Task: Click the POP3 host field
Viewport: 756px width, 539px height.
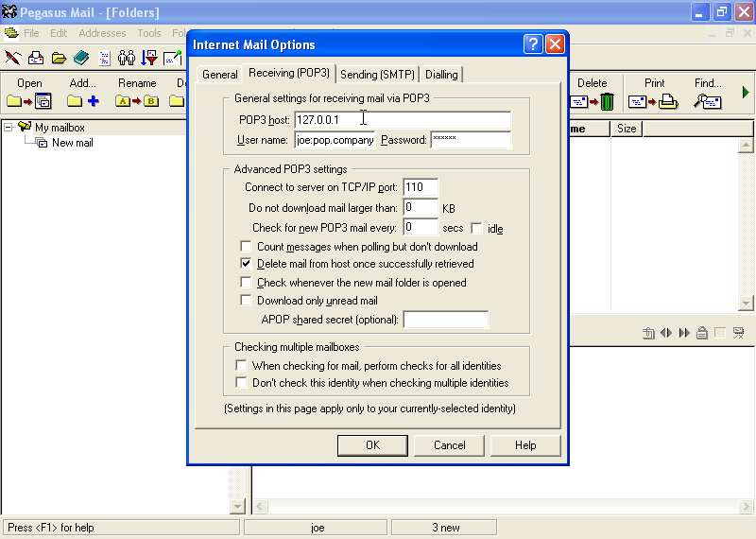Action: [x=403, y=120]
